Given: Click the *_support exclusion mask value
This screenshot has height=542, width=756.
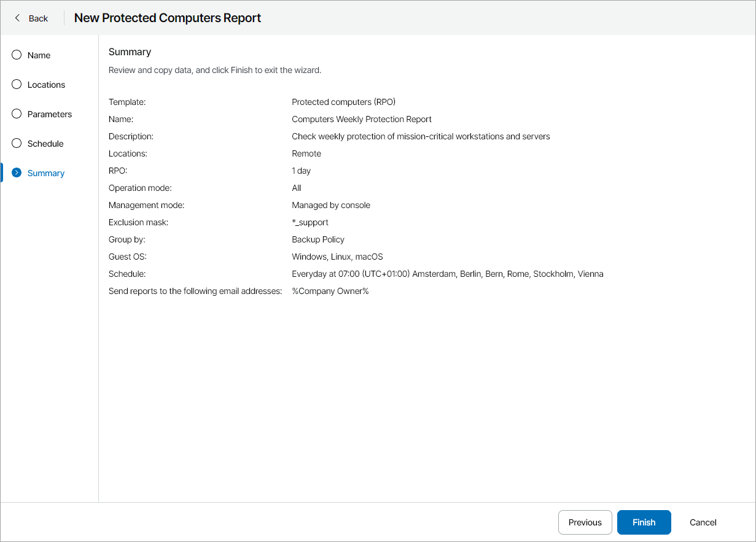Looking at the screenshot, I should [310, 222].
